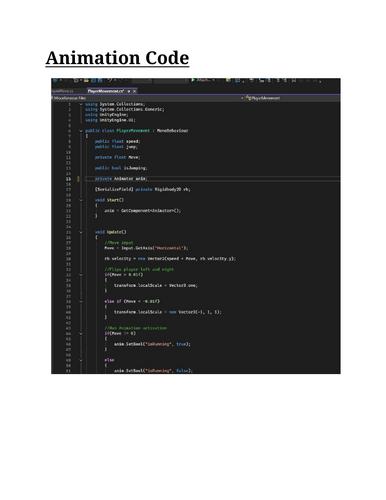This screenshot has width=386, height=500.
Task: Collapse the else if (Move < -0.01f) block
Action: pos(81,301)
